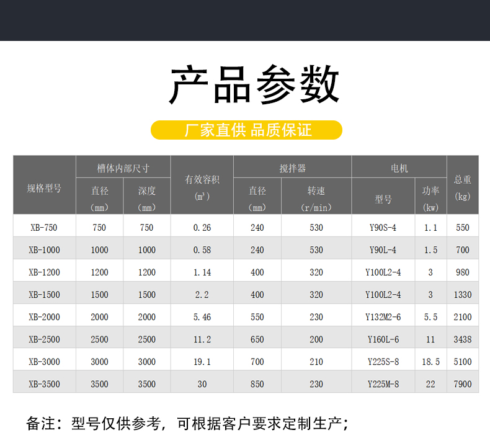
Task: Click the XB-3500 model cell
Action: coord(44,384)
